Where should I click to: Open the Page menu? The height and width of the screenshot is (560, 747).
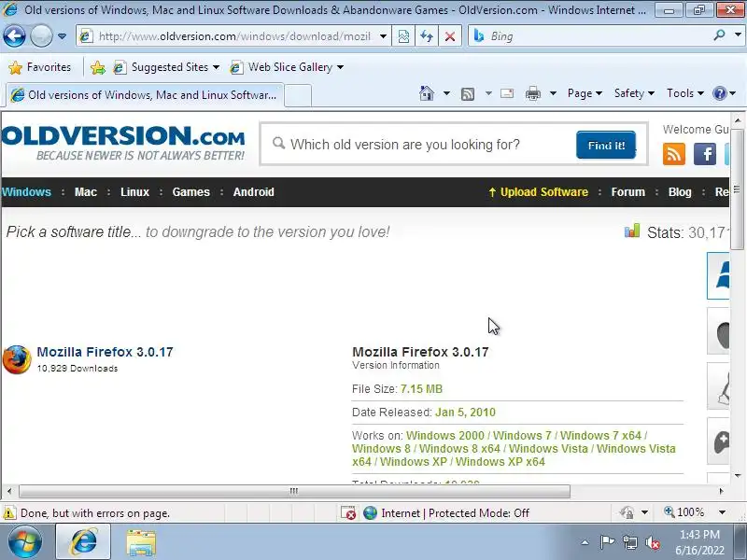click(x=585, y=93)
